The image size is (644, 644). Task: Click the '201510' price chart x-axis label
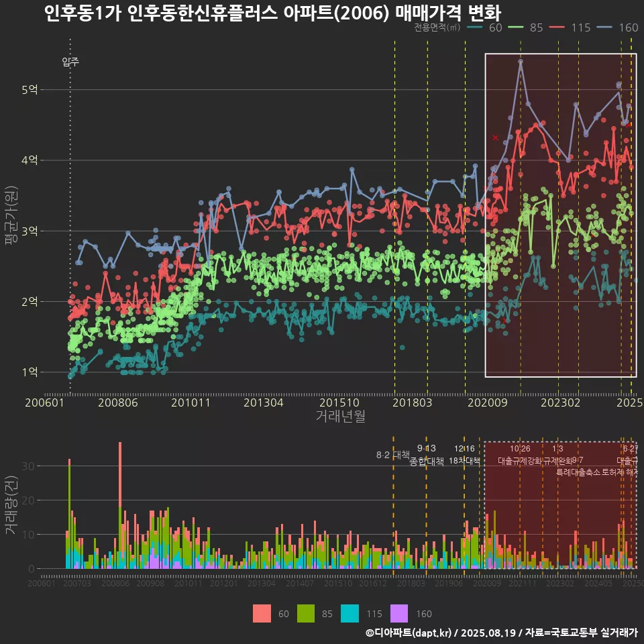click(x=339, y=402)
